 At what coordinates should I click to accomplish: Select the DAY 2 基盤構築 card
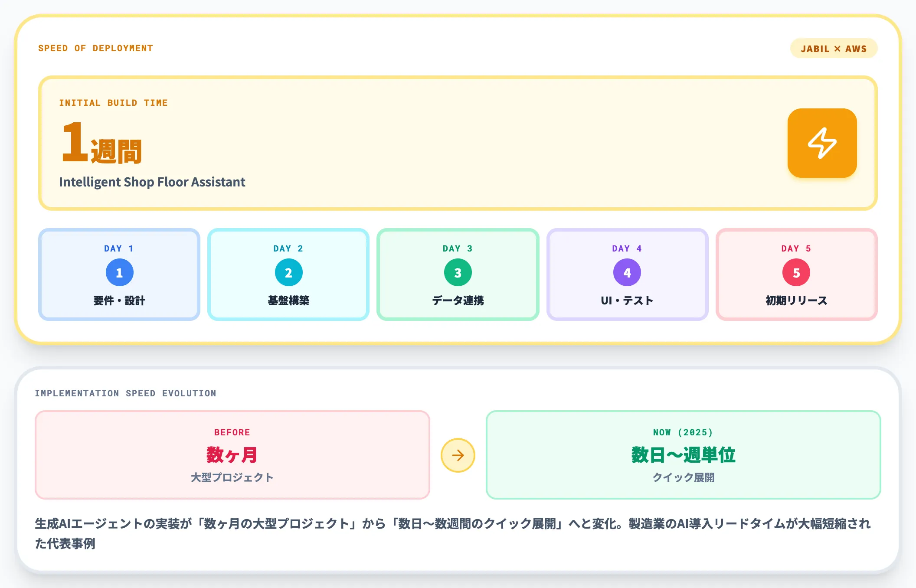coord(288,274)
